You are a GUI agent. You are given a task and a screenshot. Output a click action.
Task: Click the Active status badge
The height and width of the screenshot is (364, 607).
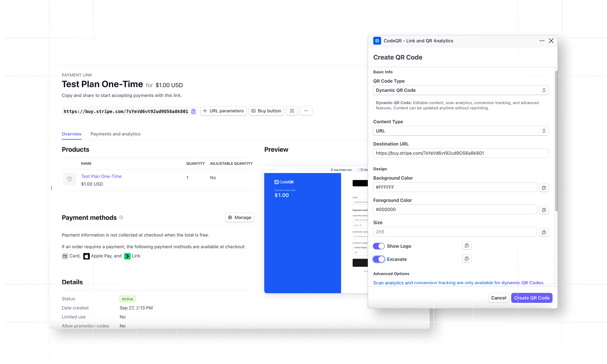(127, 299)
